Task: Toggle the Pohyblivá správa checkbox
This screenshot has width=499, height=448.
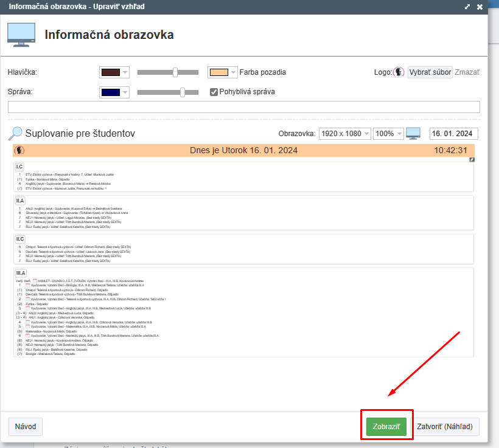Action: [214, 92]
